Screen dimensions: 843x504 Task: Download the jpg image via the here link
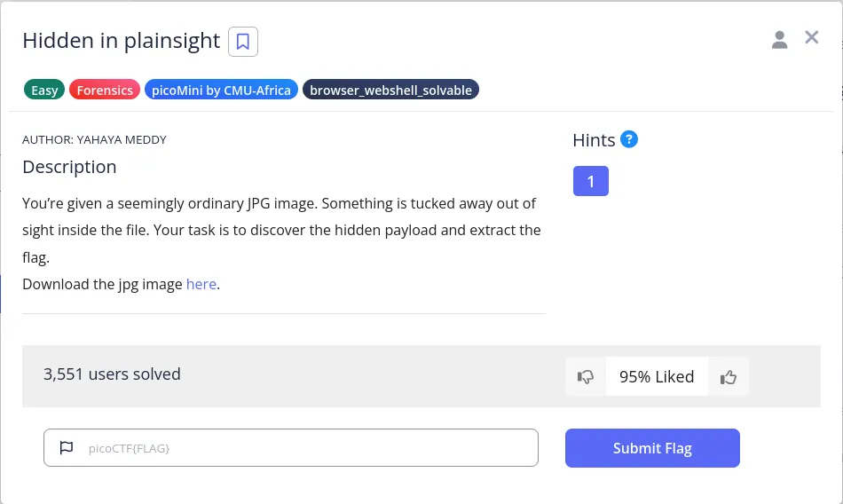(x=201, y=284)
